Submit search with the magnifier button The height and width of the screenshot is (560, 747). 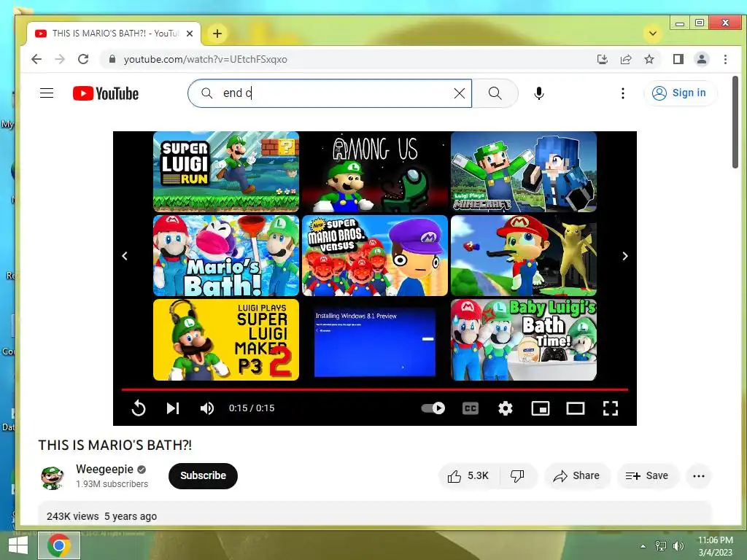495,93
